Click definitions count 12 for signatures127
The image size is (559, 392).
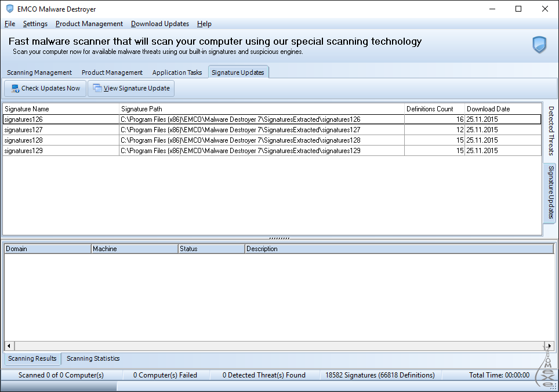click(x=434, y=130)
